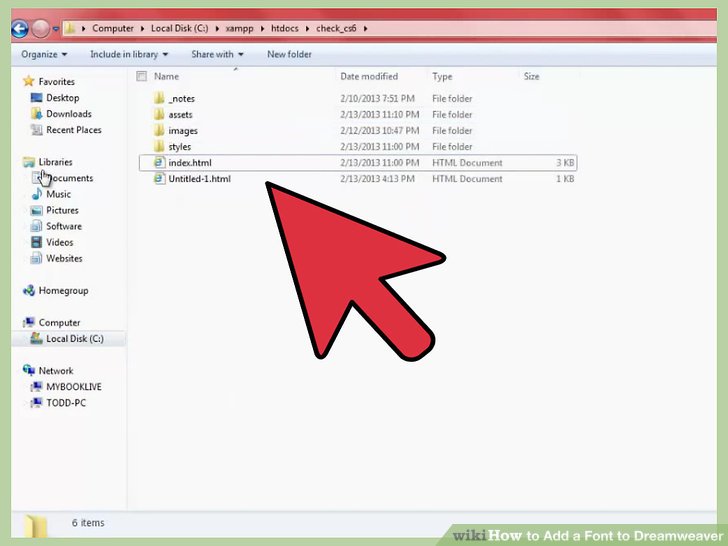Screen dimensions: 728x546
Task: Select the assets folder icon
Action: point(158,114)
